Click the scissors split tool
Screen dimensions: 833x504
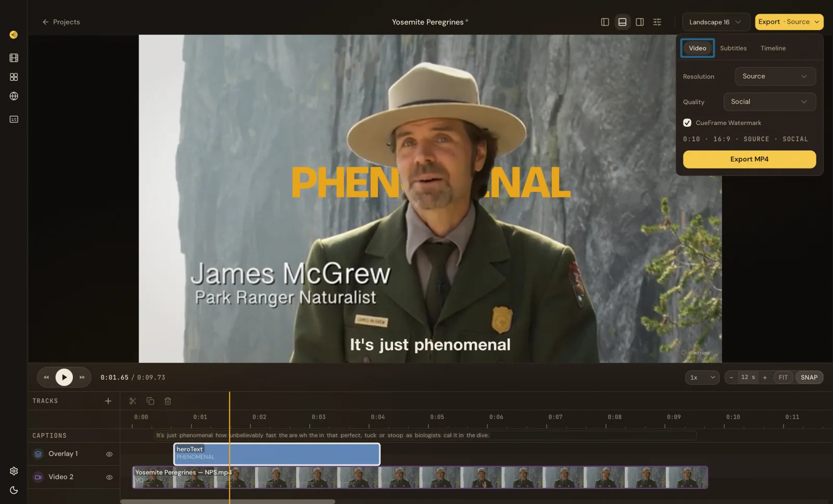pyautogui.click(x=133, y=401)
